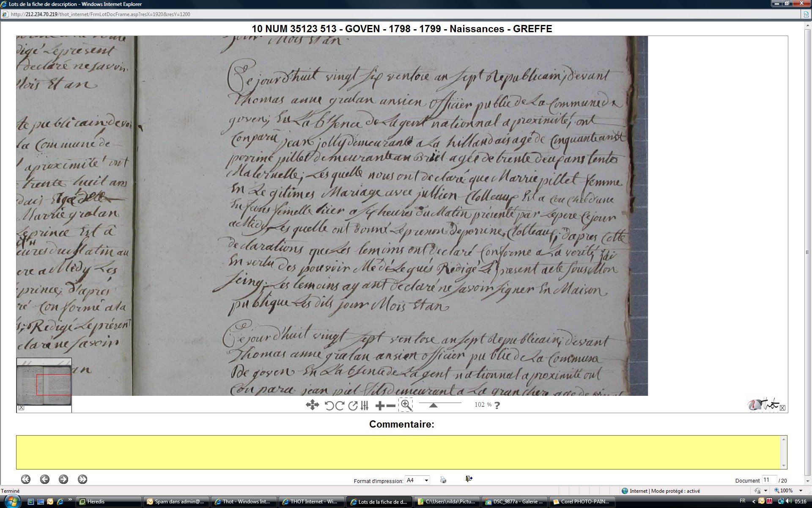
Task: Rotate the image counterclockwise
Action: point(329,406)
